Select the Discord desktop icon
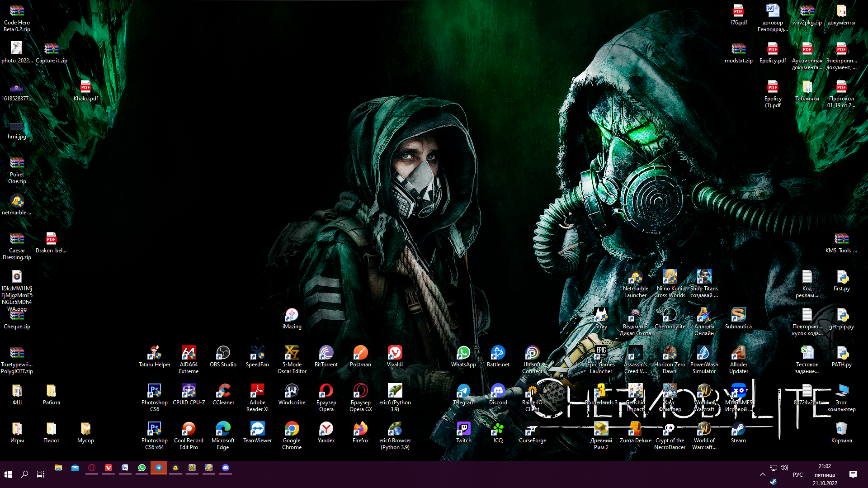Viewport: 868px width, 488px height. point(498,394)
